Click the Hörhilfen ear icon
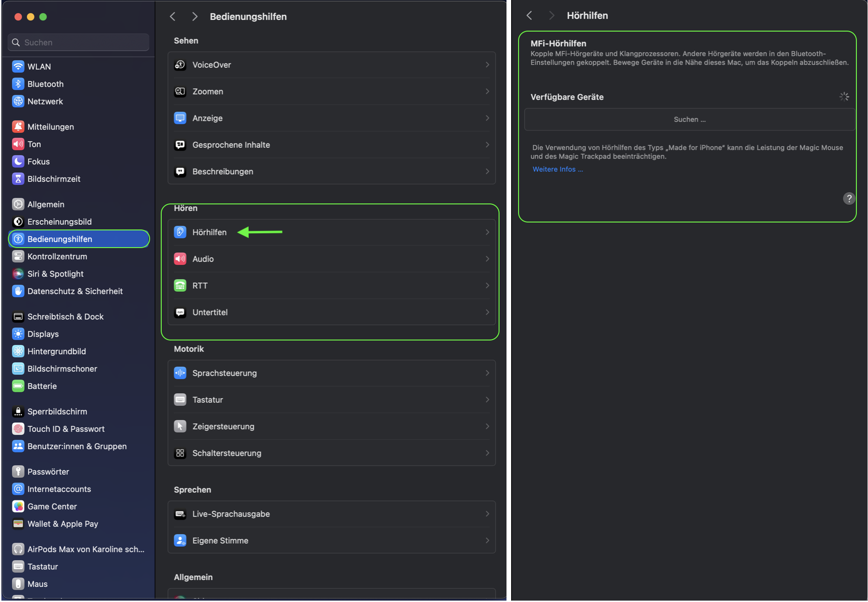868x602 pixels. point(180,232)
